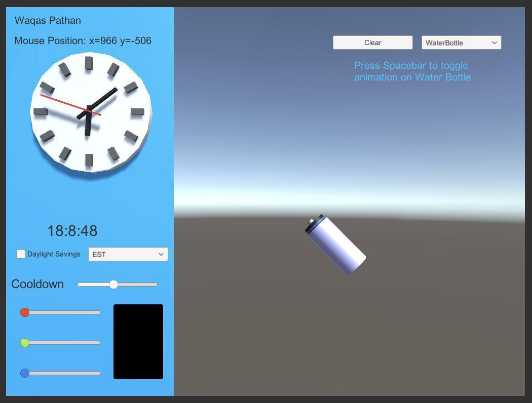The image size is (532, 403).
Task: Click the 6 o'clock marker on clock
Action: click(x=89, y=160)
